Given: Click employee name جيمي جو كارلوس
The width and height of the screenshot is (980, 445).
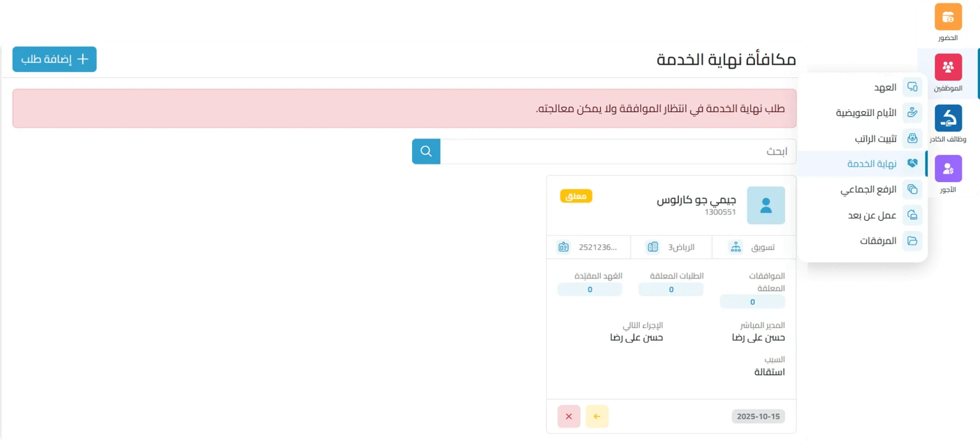Looking at the screenshot, I should 696,200.
